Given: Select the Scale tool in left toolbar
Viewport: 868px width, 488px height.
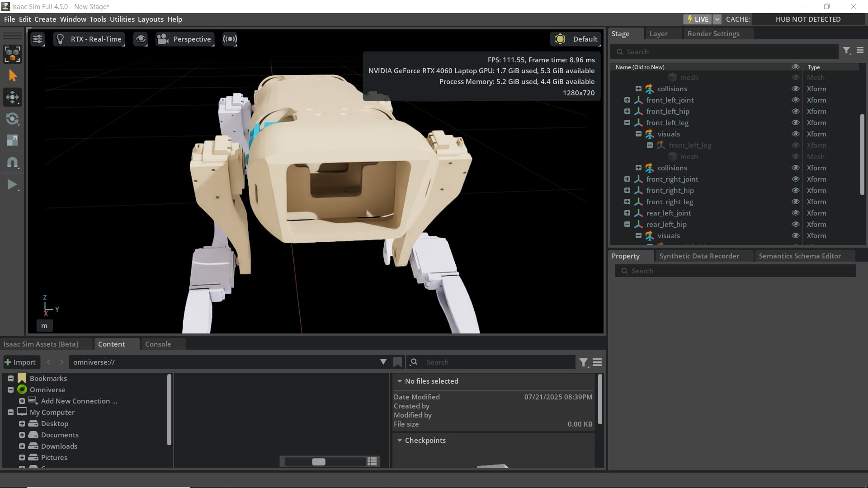Looking at the screenshot, I should point(12,141).
